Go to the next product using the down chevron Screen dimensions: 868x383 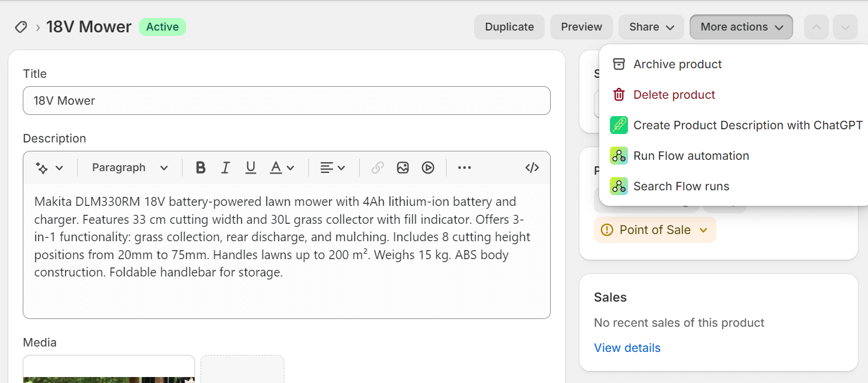tap(845, 26)
